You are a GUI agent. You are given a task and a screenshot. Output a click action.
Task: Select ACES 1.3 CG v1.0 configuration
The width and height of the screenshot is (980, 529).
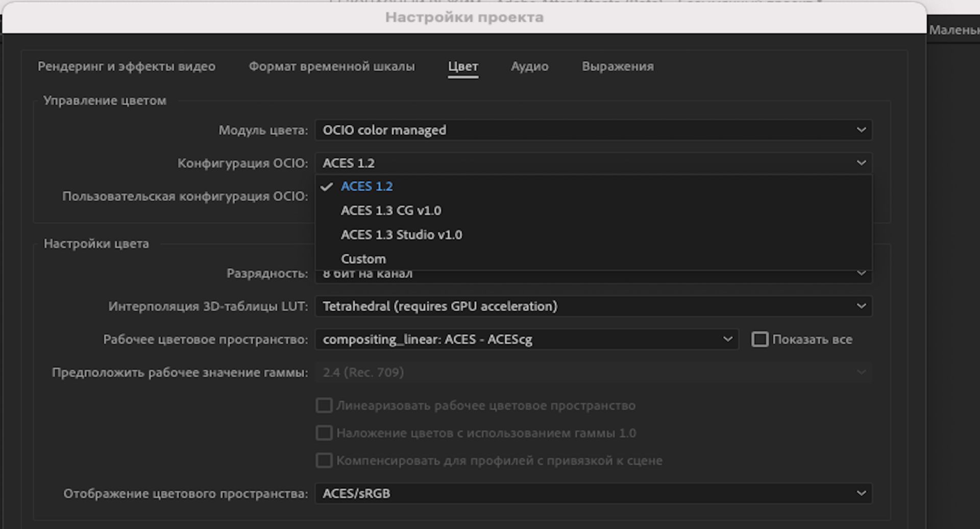[x=391, y=210]
